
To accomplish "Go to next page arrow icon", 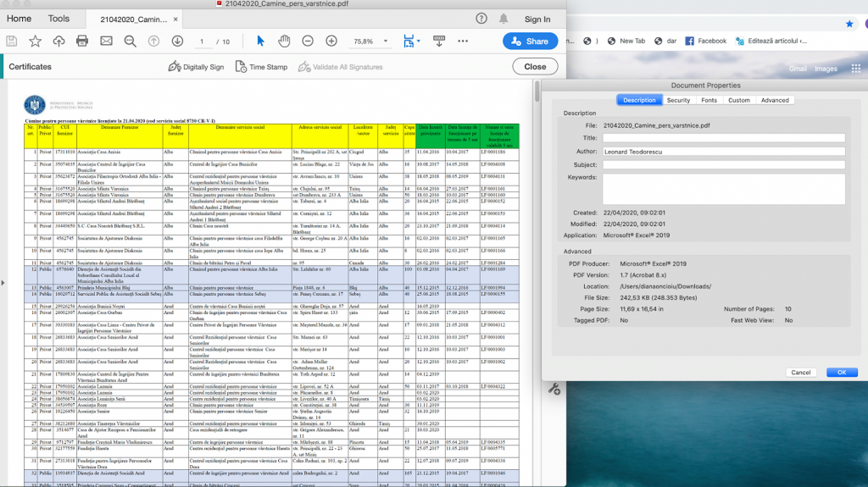I will tap(177, 41).
